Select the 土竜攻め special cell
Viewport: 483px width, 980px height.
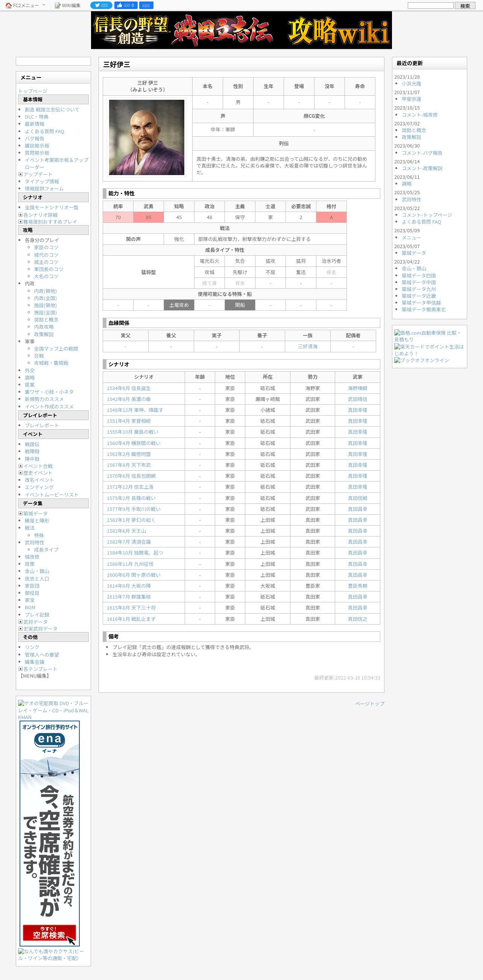pos(179,305)
